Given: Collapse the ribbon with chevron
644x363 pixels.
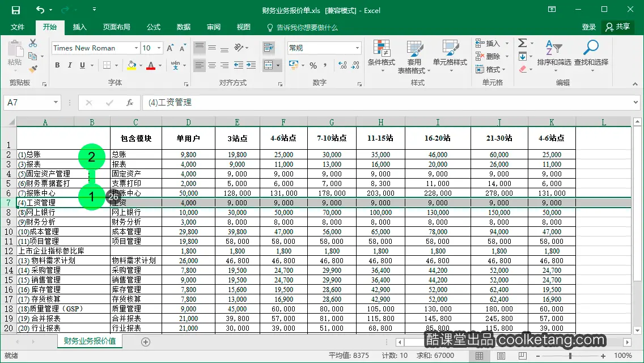Looking at the screenshot, I should click(635, 84).
